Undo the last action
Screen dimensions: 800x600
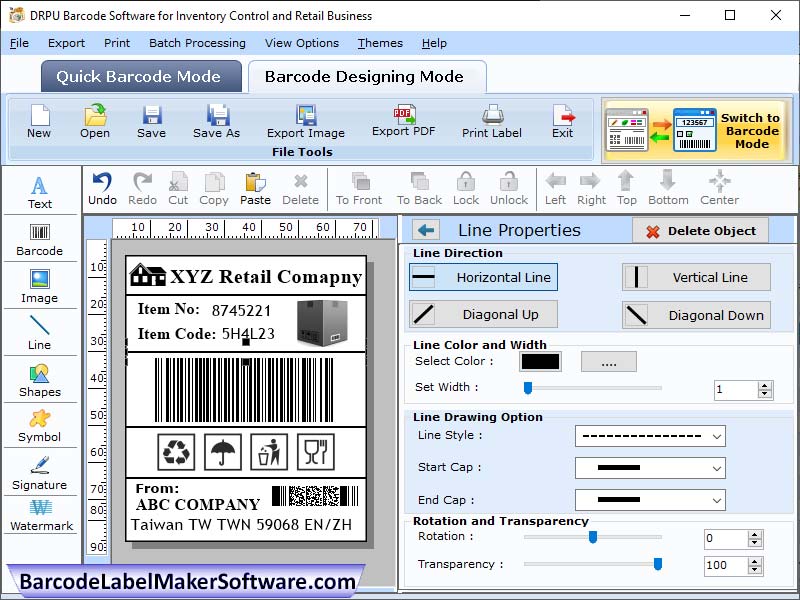(103, 189)
